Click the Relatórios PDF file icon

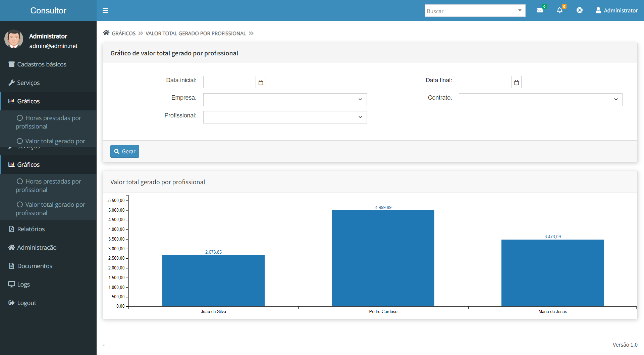(x=11, y=229)
